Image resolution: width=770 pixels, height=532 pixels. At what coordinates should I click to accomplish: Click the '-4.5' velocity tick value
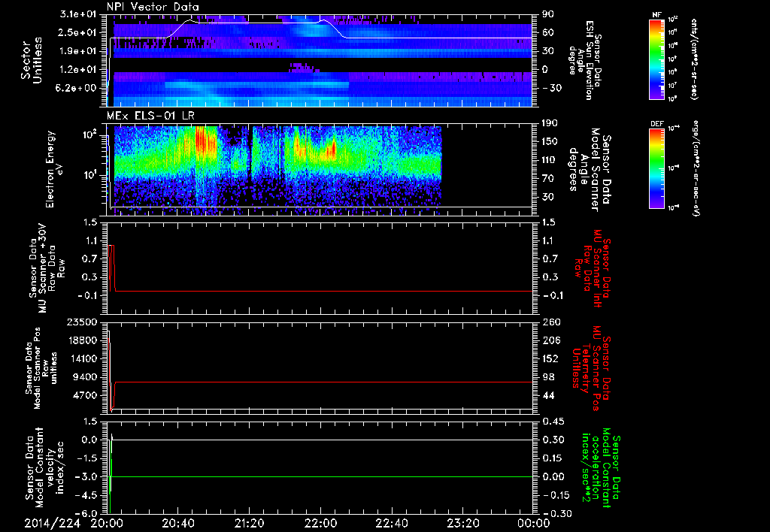tap(86, 494)
